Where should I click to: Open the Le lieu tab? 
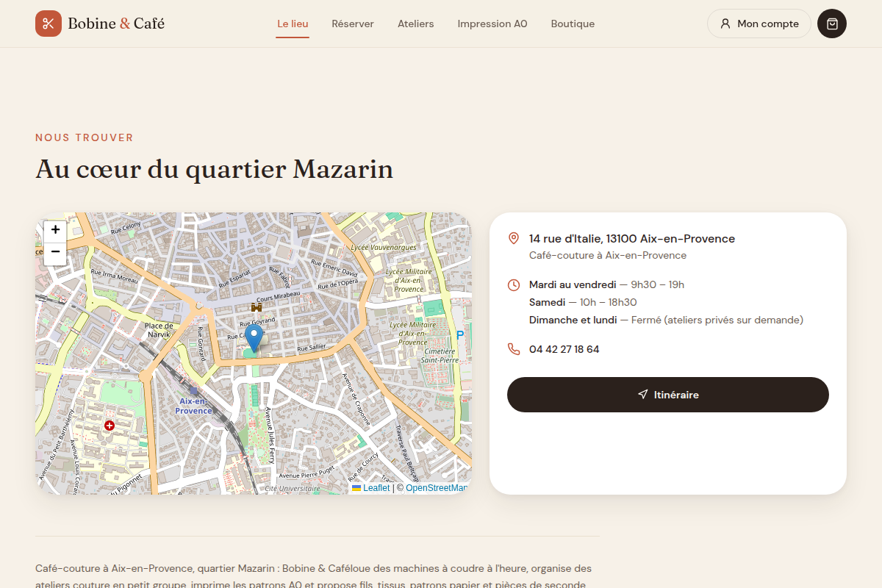tap(293, 24)
